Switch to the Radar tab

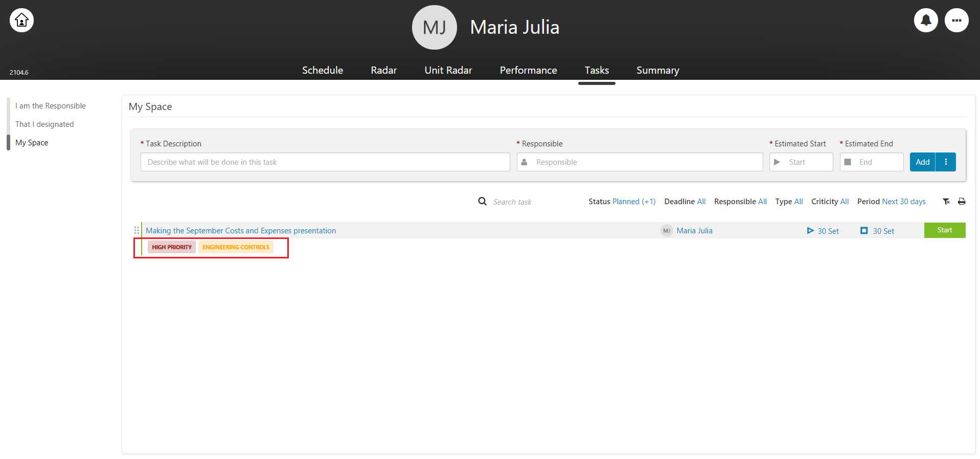point(384,70)
